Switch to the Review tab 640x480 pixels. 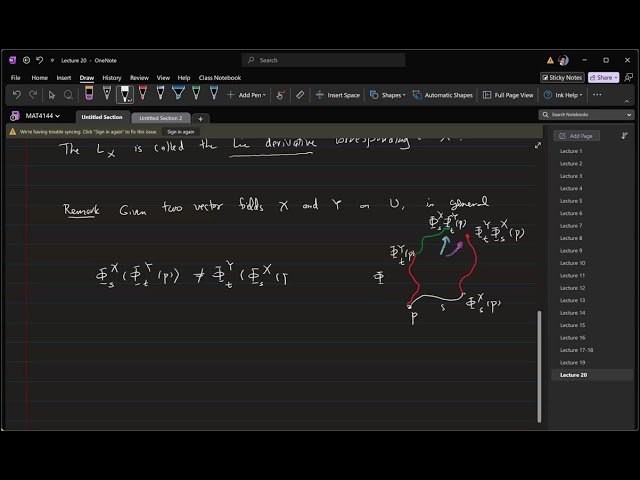pyautogui.click(x=139, y=78)
